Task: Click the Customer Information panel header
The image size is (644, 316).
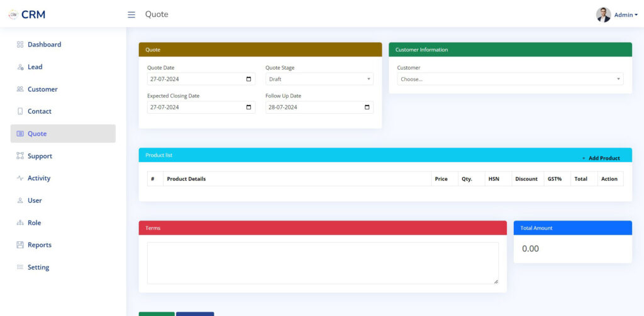Action: [510, 50]
